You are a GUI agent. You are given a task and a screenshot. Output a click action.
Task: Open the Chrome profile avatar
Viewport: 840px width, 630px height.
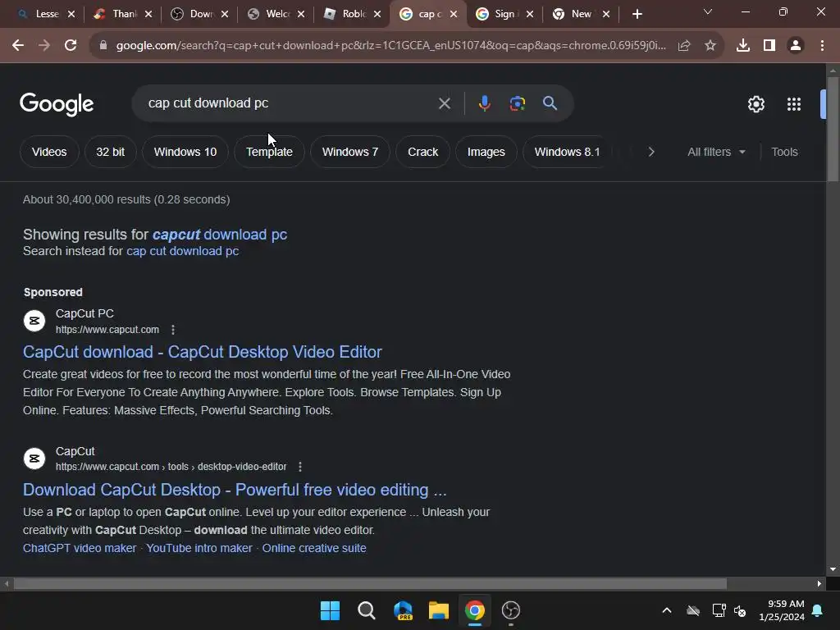(x=796, y=46)
